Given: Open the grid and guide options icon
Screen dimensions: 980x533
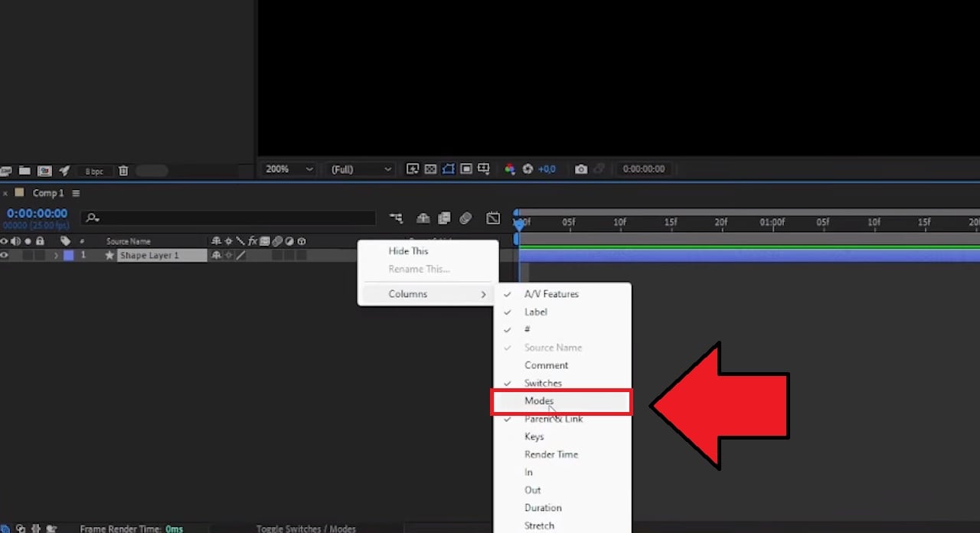Looking at the screenshot, I should (x=483, y=168).
